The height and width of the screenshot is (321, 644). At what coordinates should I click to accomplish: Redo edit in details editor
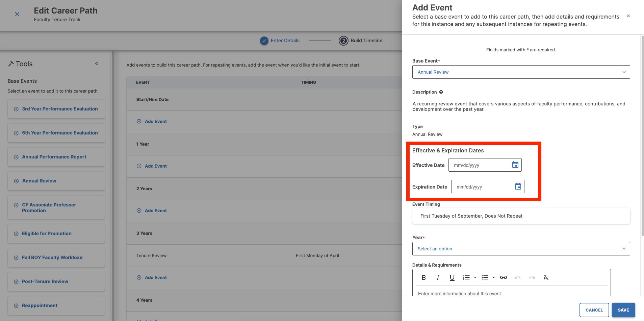(x=532, y=277)
